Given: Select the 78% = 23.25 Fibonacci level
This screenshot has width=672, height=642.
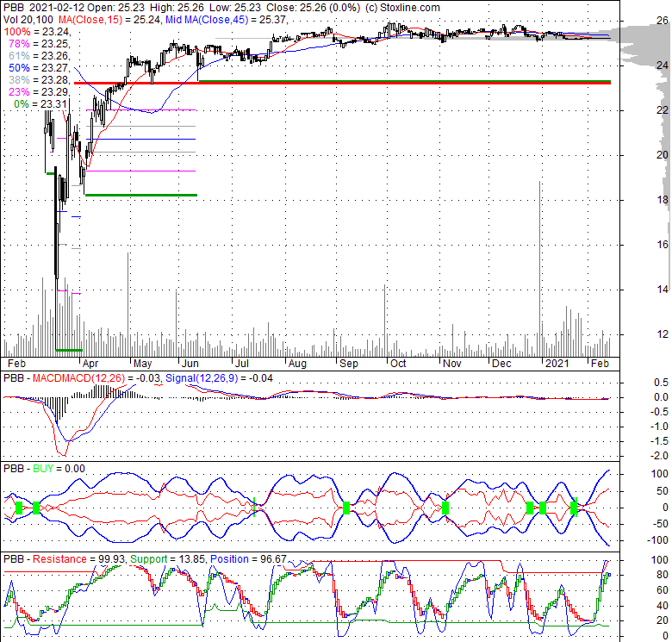Looking at the screenshot, I should pyautogui.click(x=40, y=44).
